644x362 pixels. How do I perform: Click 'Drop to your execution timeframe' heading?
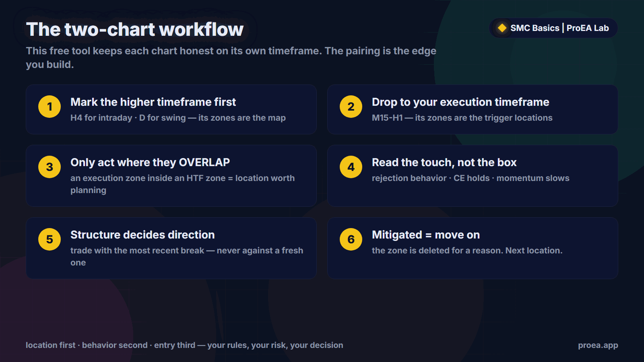[x=460, y=102]
